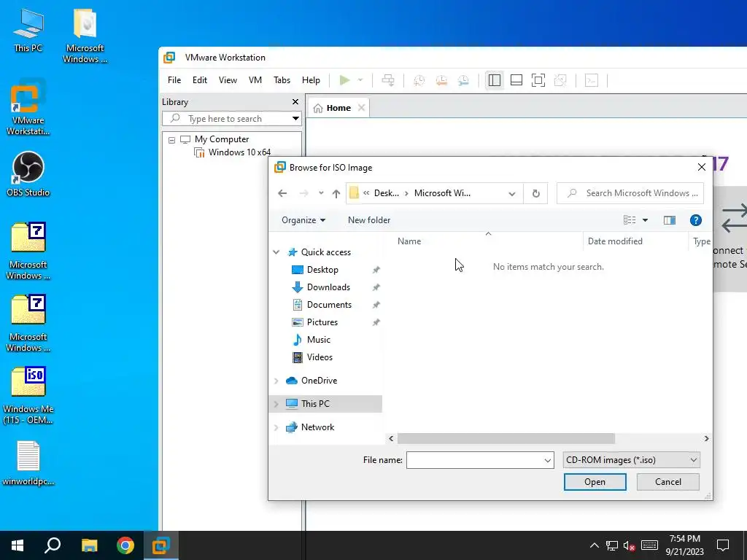This screenshot has height=560, width=747.
Task: Click Windows Me ISO desktop icon
Action: 28,396
